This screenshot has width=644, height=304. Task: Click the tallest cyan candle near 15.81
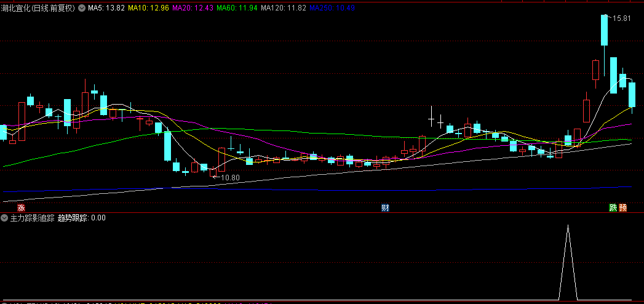604,30
